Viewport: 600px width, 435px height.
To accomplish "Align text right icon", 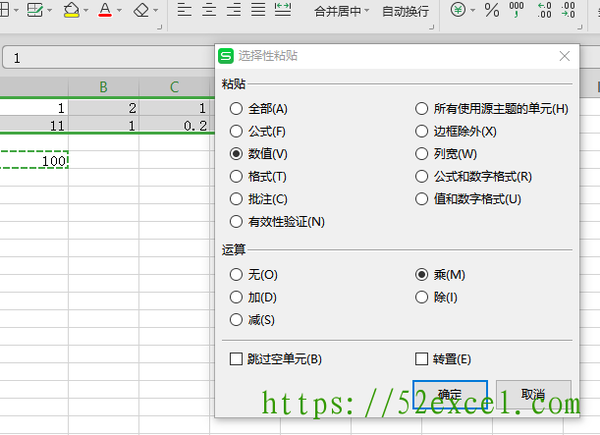I will (233, 10).
